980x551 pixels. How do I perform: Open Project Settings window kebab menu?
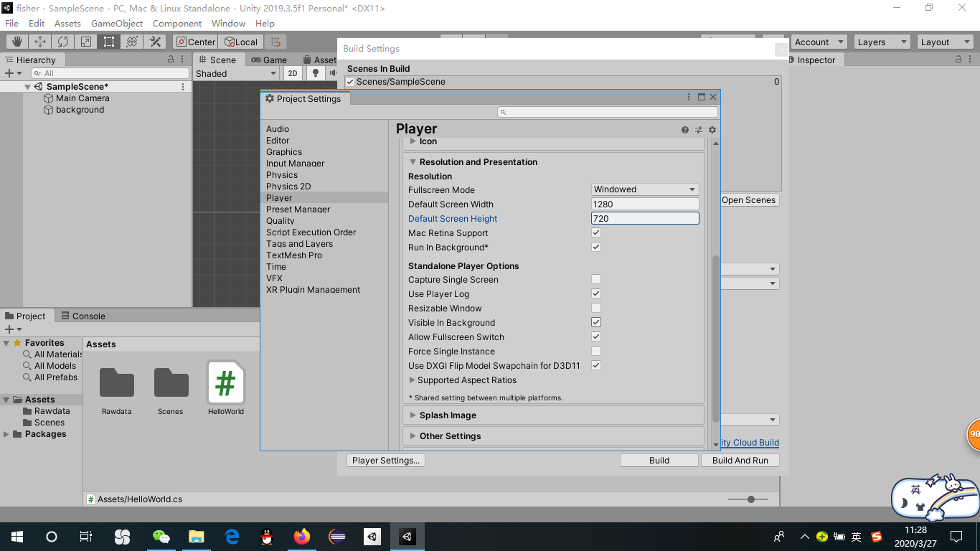[x=689, y=97]
